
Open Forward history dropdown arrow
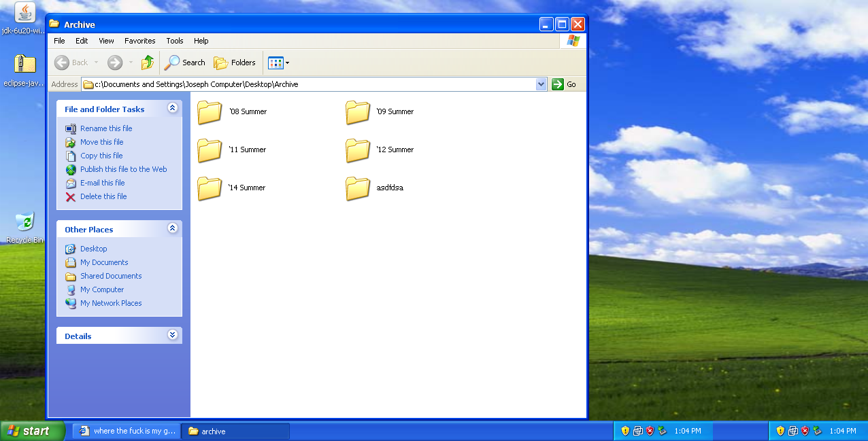(x=131, y=63)
